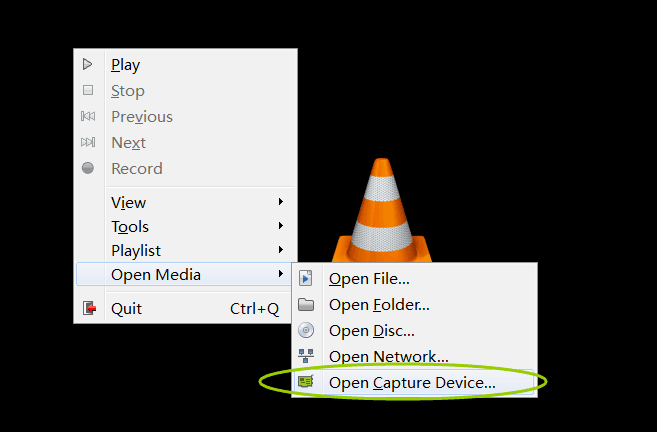Click the Record circle icon
This screenshot has height=432, width=657.
pyautogui.click(x=88, y=168)
